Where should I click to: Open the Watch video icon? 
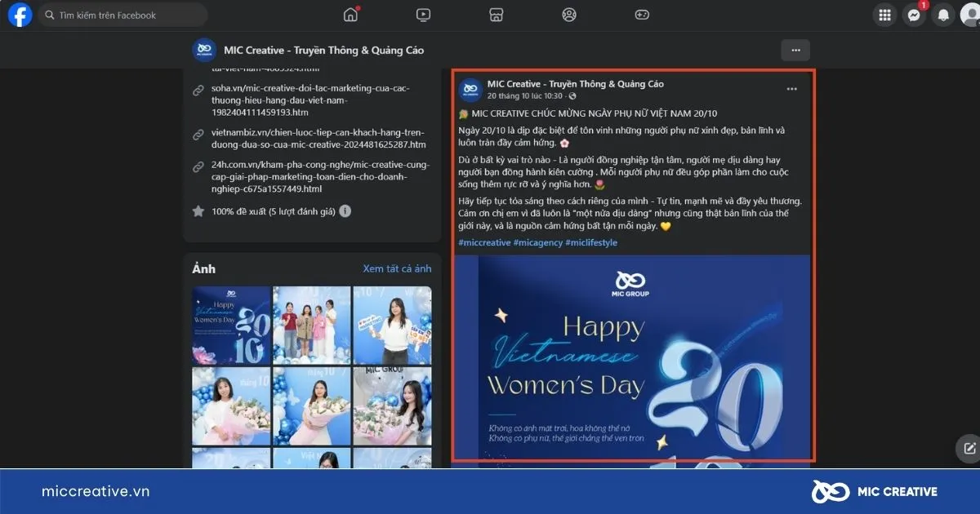click(x=423, y=14)
